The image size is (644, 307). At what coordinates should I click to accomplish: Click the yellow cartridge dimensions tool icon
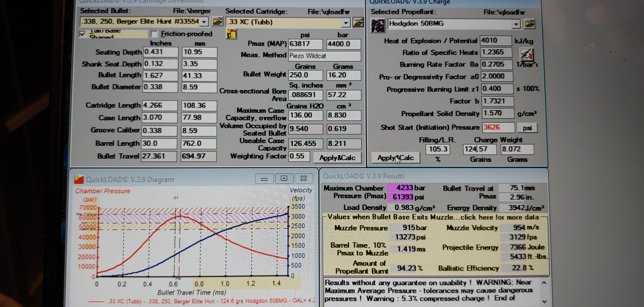point(231,34)
